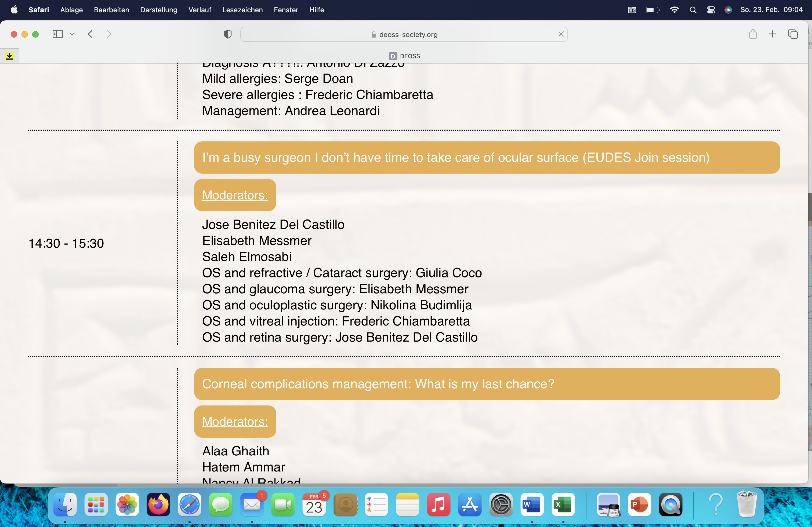Open Messages from the Dock
Screen dimensions: 812x527
tap(220, 504)
